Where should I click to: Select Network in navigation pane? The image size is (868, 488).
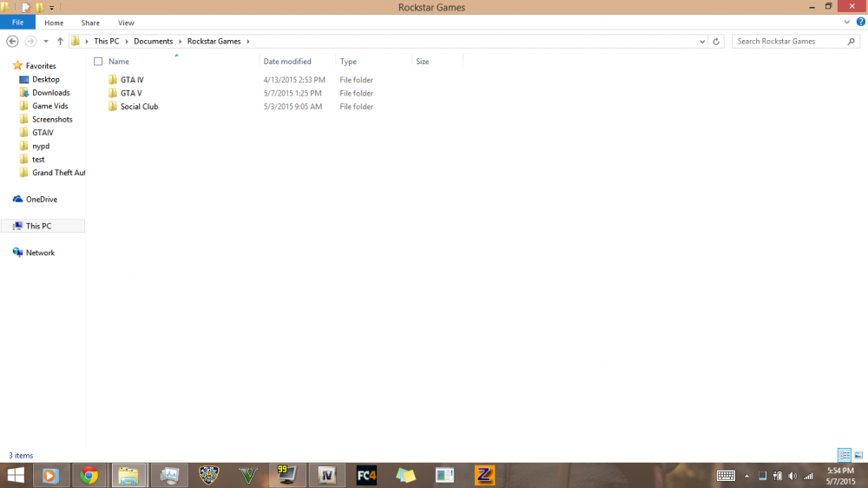pyautogui.click(x=40, y=253)
